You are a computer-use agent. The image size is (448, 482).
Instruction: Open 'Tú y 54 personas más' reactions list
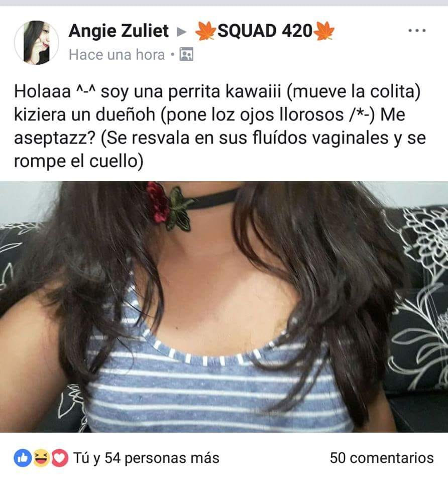[x=146, y=458]
